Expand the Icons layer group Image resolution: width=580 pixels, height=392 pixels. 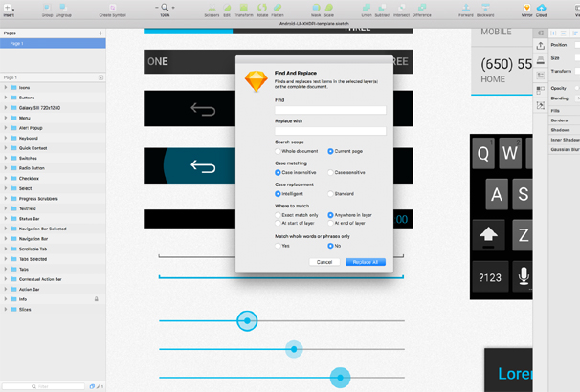(x=6, y=87)
